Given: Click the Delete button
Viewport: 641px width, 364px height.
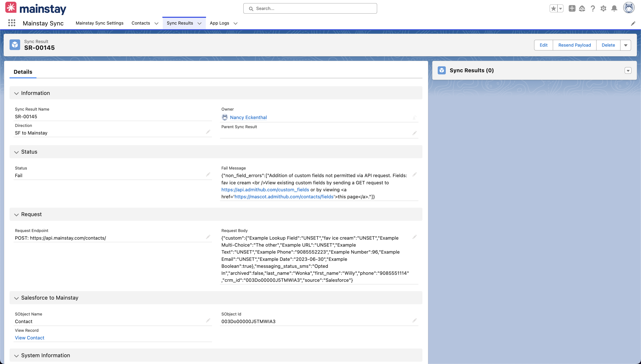Looking at the screenshot, I should pos(608,45).
